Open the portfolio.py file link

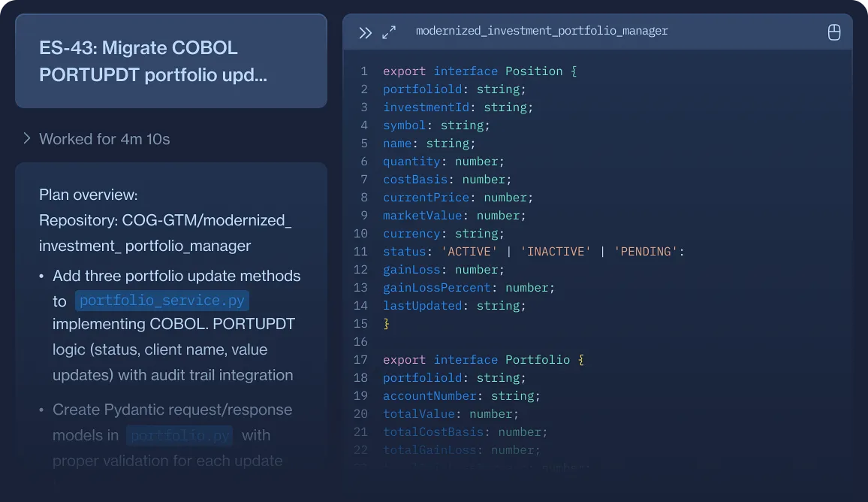(x=179, y=436)
